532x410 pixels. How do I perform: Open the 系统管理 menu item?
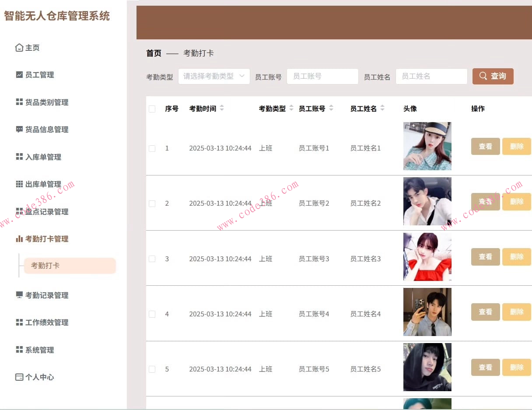(18, 350)
